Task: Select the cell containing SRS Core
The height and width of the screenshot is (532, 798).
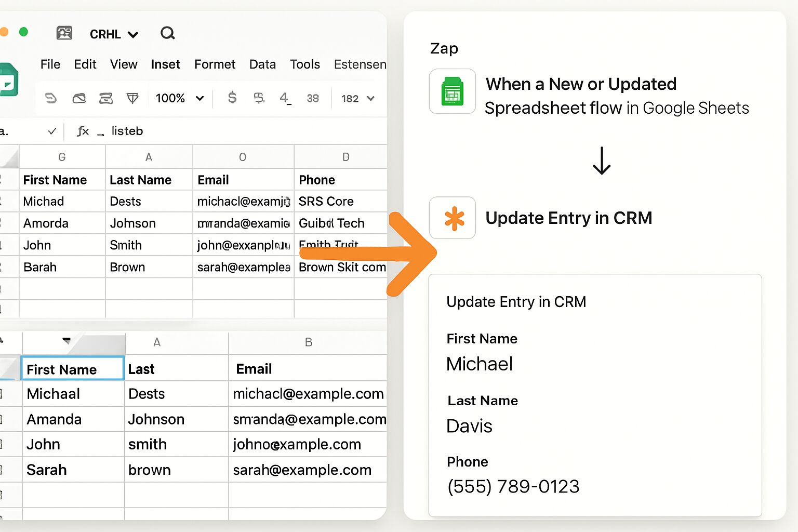Action: pos(341,201)
